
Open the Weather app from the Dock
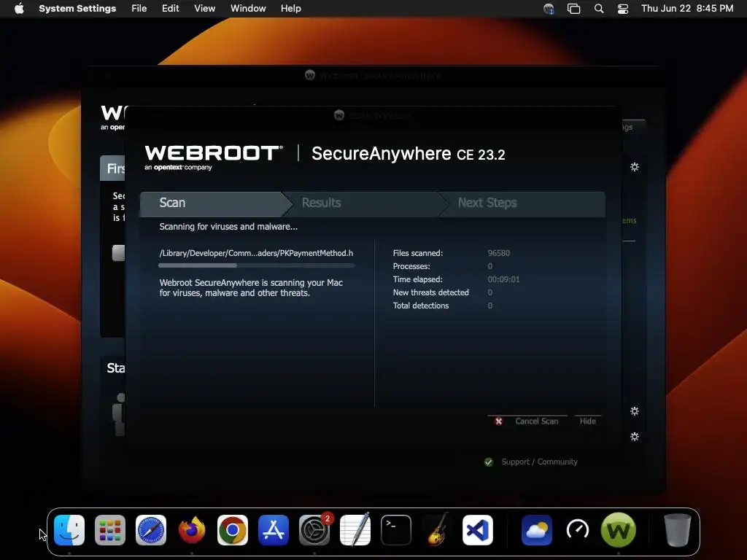(537, 530)
